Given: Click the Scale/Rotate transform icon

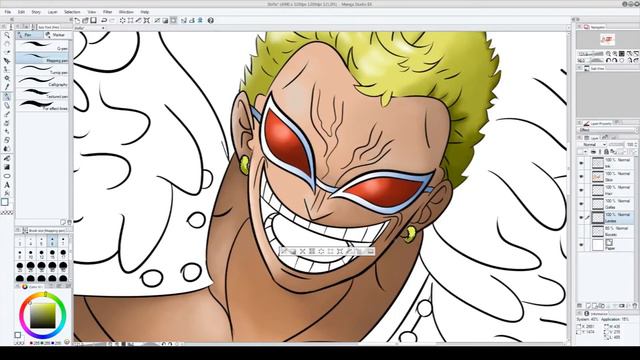Looking at the screenshot, I should 147,20.
